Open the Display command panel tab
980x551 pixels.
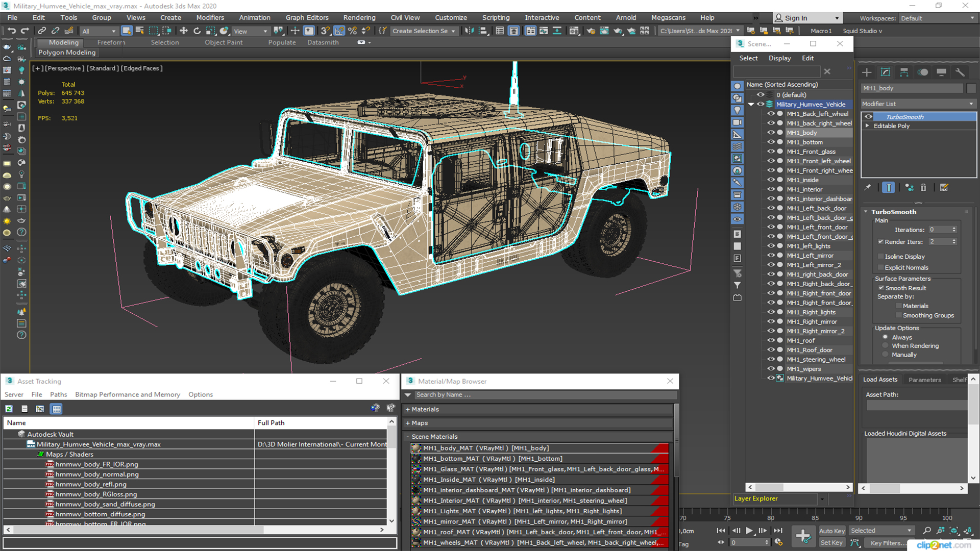click(x=942, y=72)
